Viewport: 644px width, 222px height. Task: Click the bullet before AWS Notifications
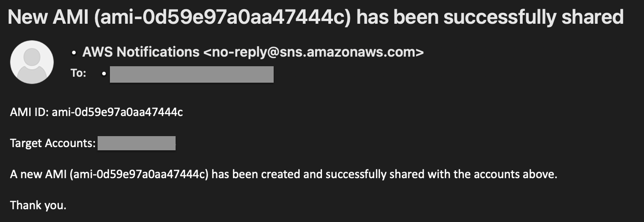tap(74, 53)
